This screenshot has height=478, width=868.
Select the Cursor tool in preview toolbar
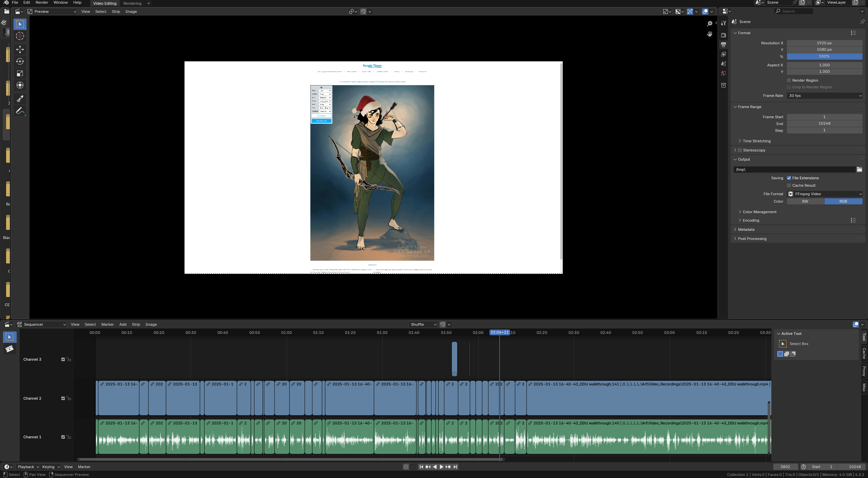[20, 36]
